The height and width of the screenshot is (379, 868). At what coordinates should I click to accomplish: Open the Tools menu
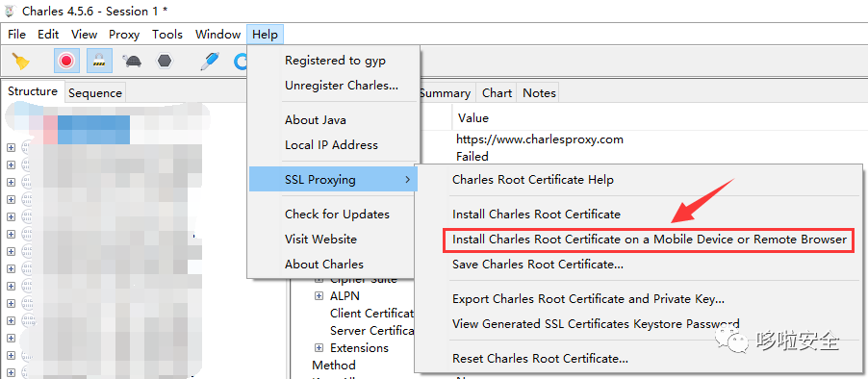[x=167, y=35]
